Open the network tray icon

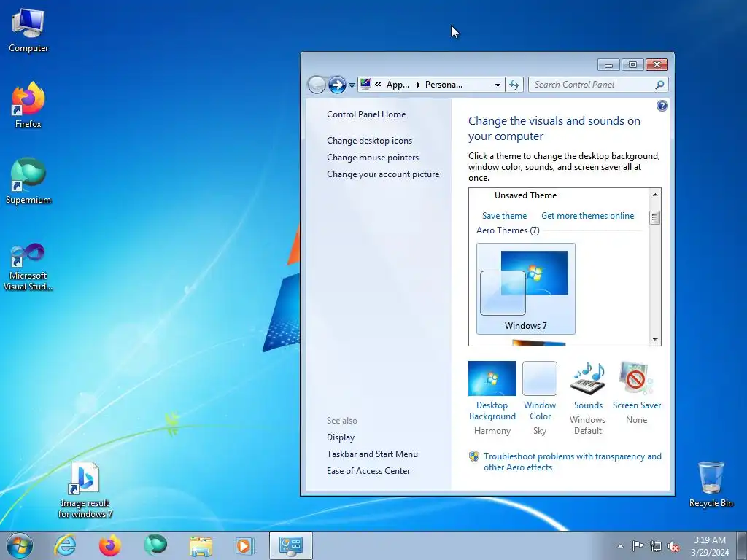click(x=656, y=546)
